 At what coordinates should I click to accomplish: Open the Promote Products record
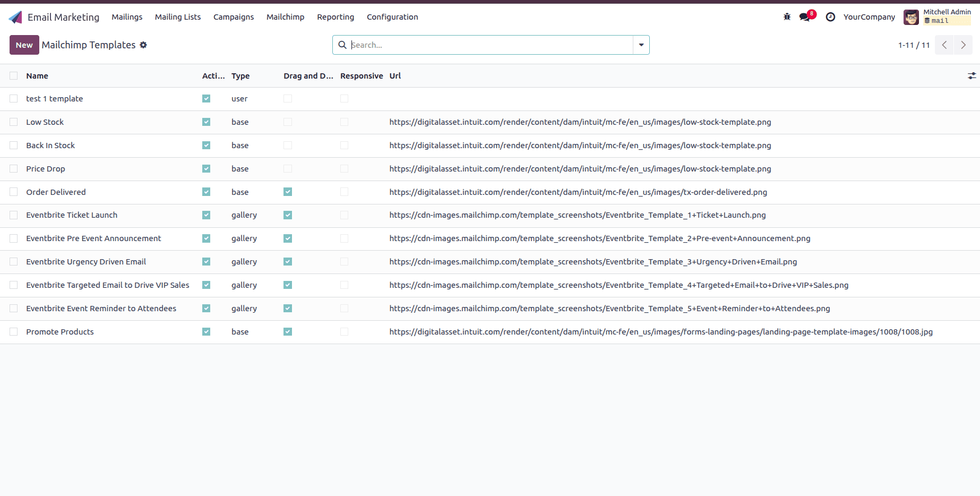pyautogui.click(x=60, y=332)
